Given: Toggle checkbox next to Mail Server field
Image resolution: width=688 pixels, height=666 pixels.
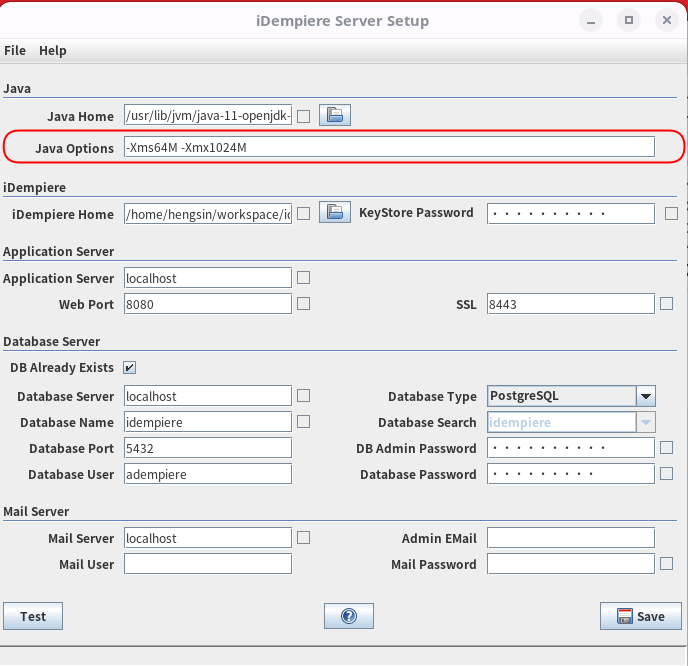Looking at the screenshot, I should click(304, 537).
